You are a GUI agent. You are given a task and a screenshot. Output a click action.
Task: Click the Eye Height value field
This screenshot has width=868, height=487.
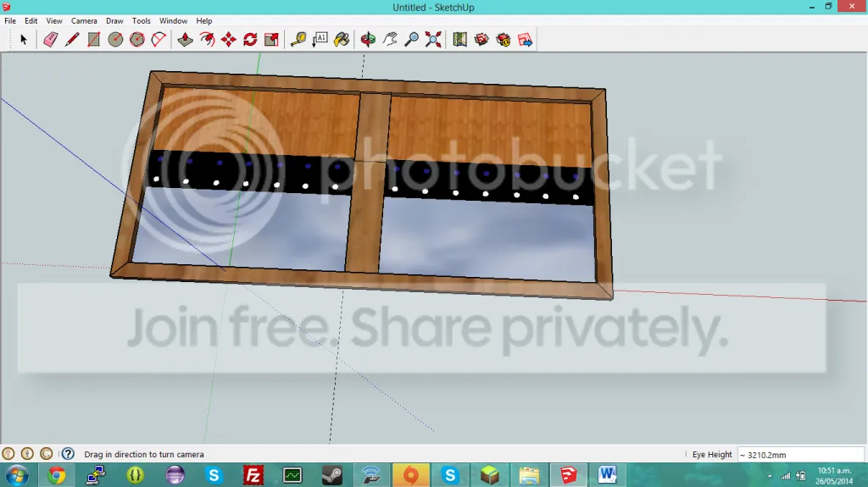pos(800,454)
